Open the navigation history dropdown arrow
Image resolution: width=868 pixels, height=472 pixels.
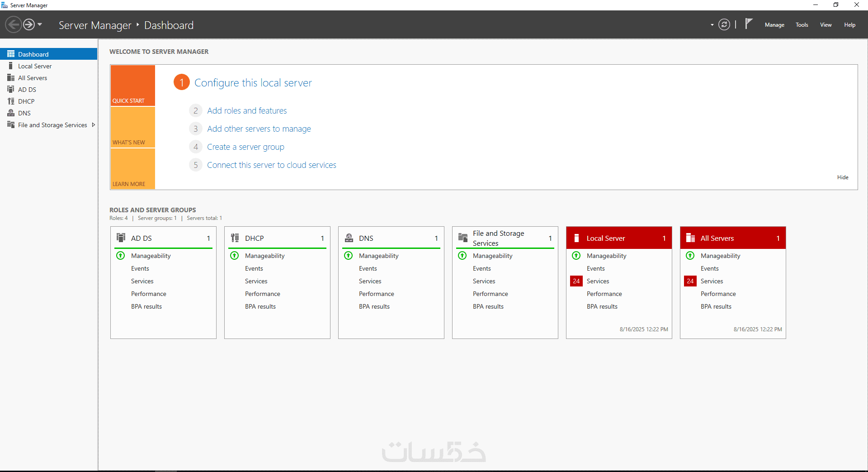click(x=40, y=24)
